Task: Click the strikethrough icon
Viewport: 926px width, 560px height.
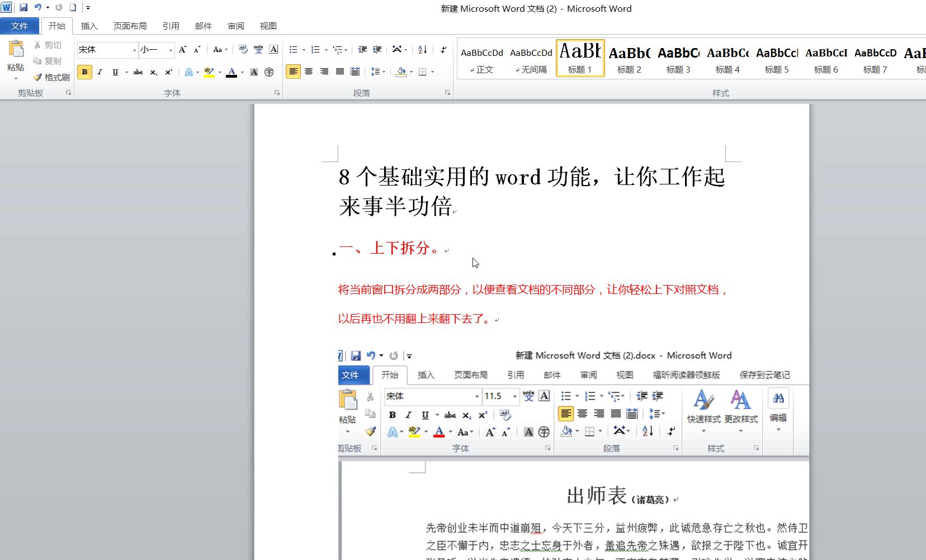Action: pos(138,72)
